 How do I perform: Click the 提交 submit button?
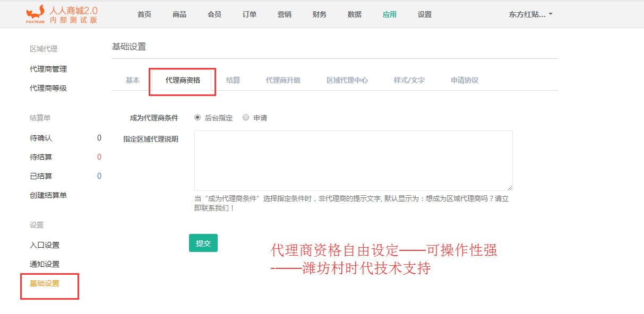coord(203,243)
